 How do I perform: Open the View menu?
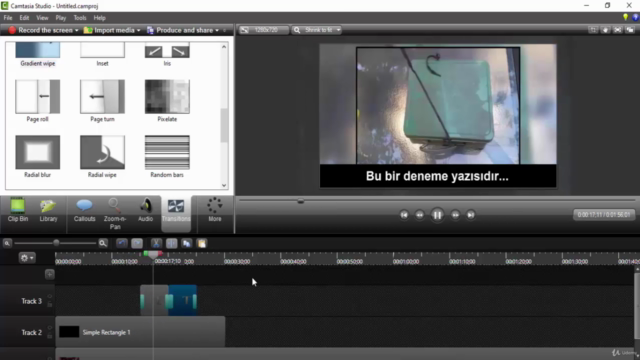pos(42,18)
